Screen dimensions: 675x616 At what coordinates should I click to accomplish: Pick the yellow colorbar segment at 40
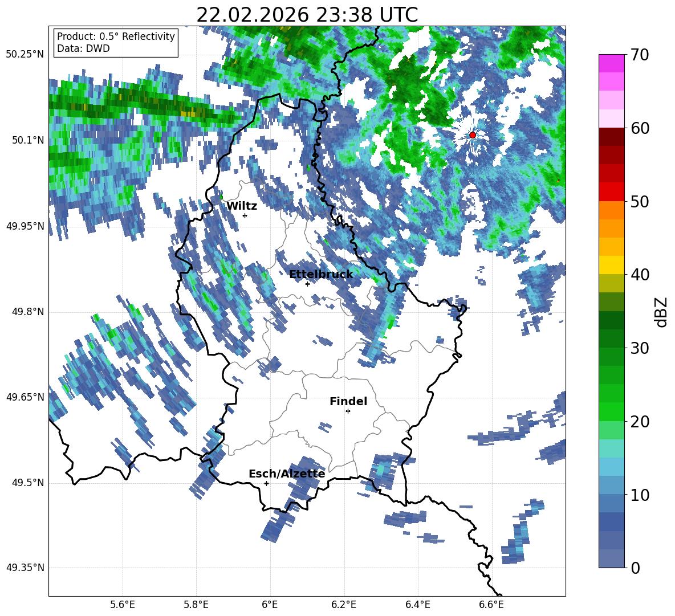click(x=611, y=265)
